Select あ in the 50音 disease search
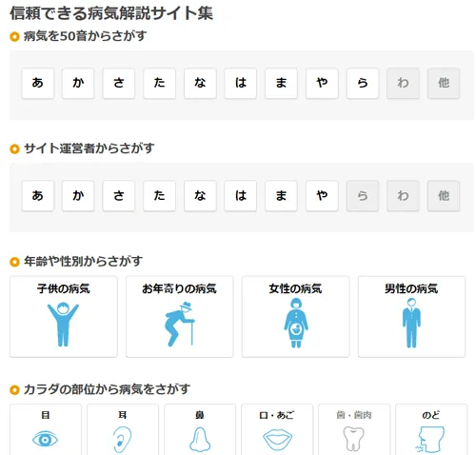 (38, 83)
